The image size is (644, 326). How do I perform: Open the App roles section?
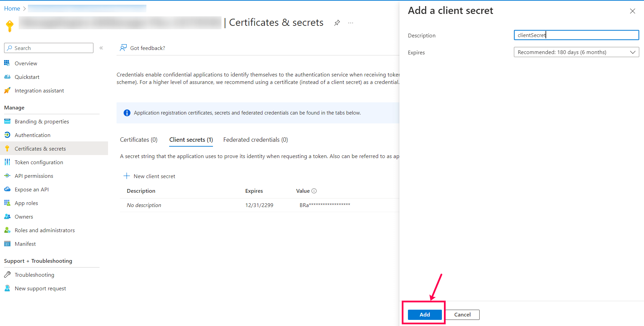click(26, 203)
